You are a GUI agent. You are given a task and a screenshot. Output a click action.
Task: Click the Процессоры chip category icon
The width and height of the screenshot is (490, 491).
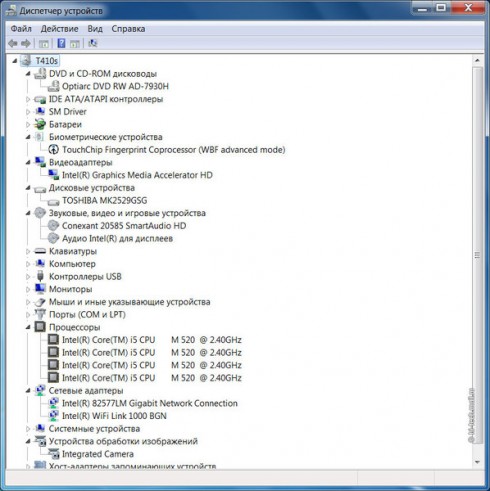pyautogui.click(x=40, y=327)
